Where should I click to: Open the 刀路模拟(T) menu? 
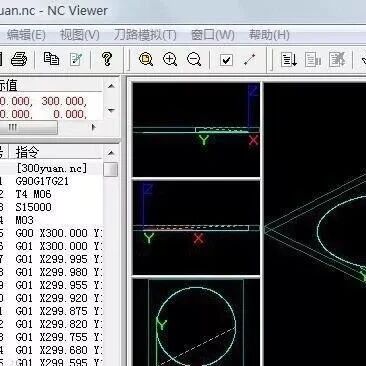click(x=145, y=35)
